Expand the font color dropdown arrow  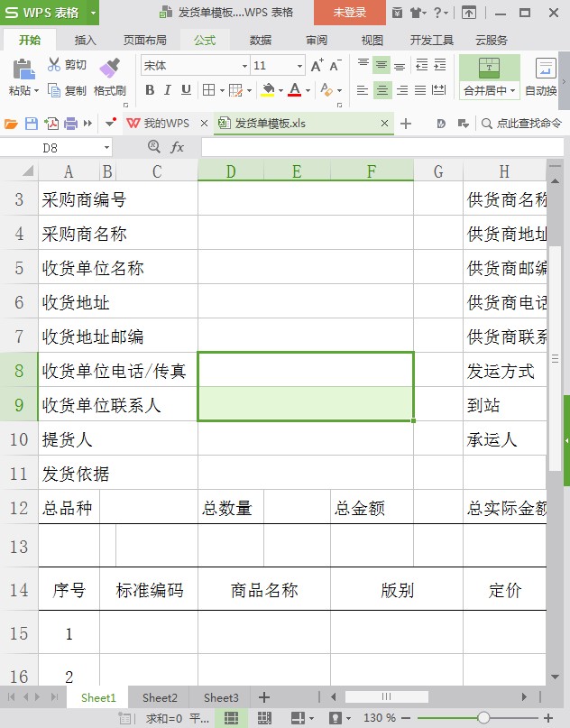(x=308, y=90)
